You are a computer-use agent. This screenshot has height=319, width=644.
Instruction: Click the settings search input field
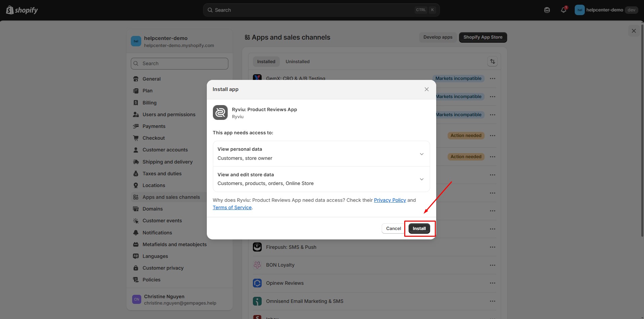click(180, 63)
